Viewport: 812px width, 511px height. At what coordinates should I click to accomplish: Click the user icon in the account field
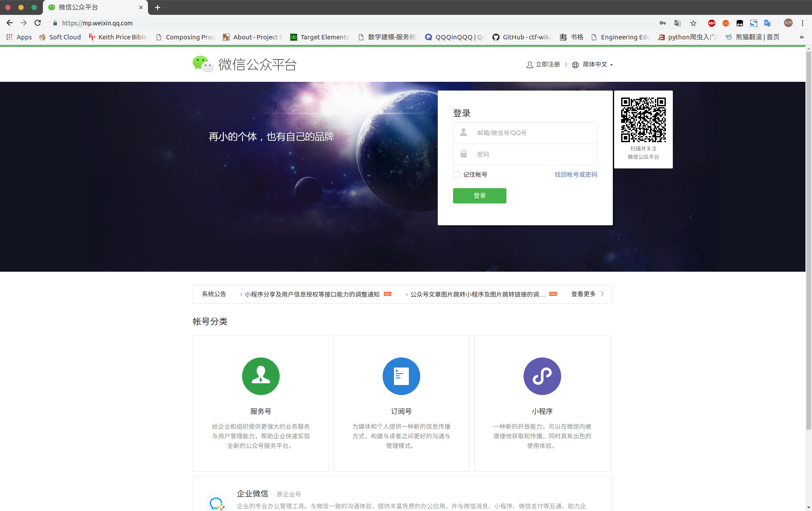pos(464,132)
